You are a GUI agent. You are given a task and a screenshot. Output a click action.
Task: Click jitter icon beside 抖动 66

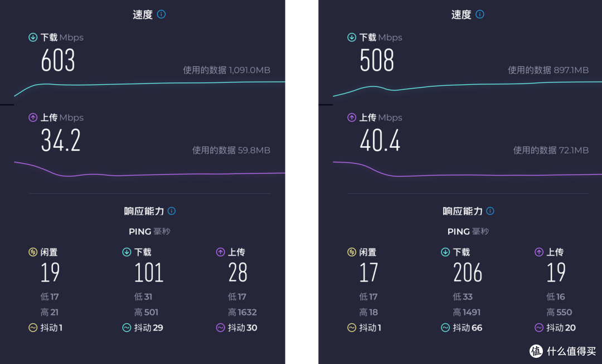click(x=445, y=328)
